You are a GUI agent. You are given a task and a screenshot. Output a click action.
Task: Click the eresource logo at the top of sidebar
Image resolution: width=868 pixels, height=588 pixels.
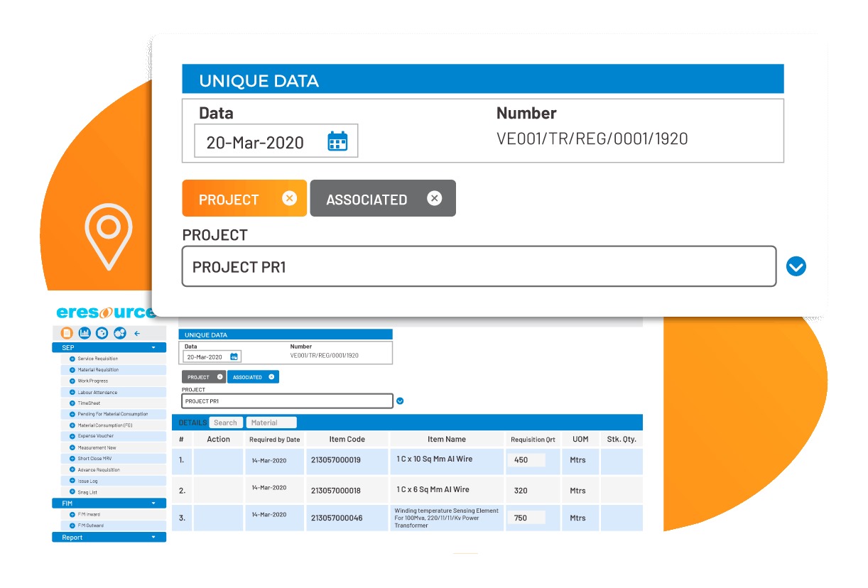pyautogui.click(x=107, y=313)
